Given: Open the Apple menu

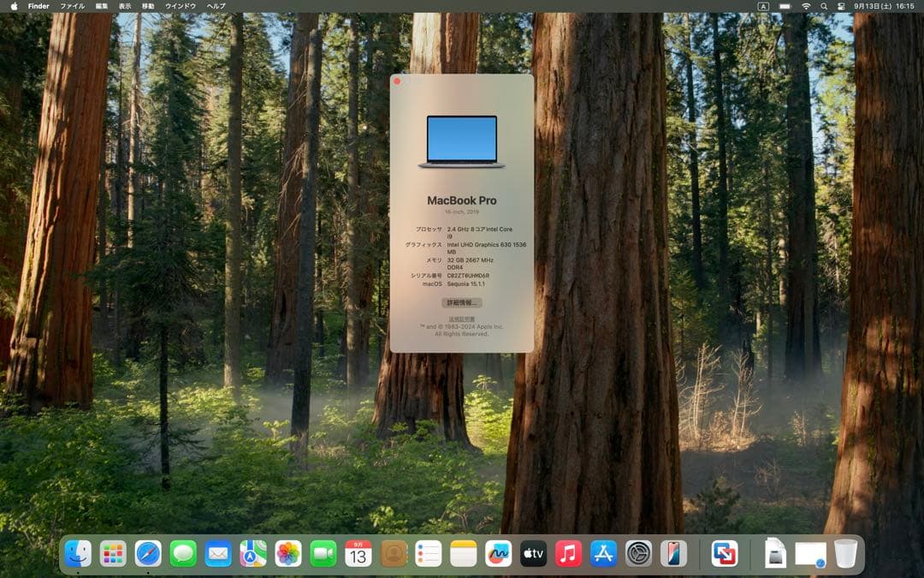Looking at the screenshot, I should pyautogui.click(x=14, y=6).
